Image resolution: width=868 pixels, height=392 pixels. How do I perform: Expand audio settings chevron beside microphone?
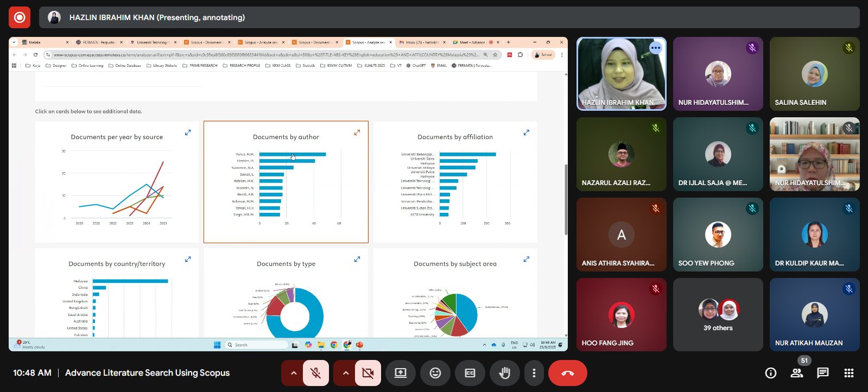click(294, 373)
